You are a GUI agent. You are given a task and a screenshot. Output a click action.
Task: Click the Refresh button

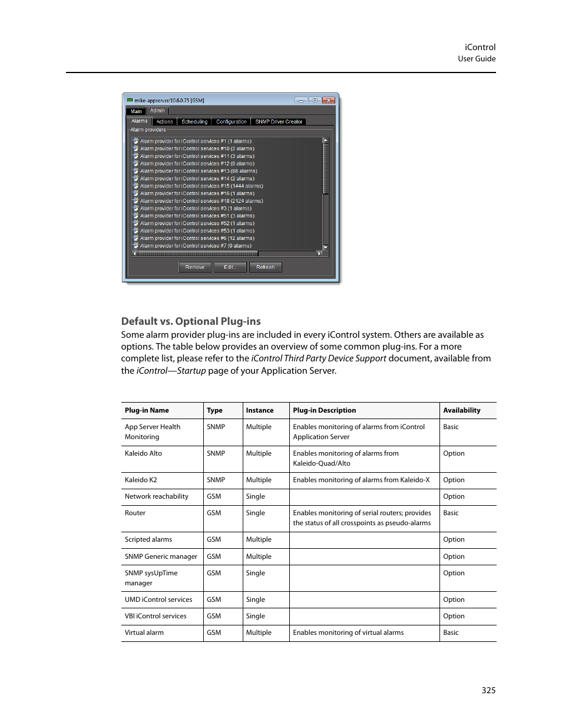[x=266, y=267]
